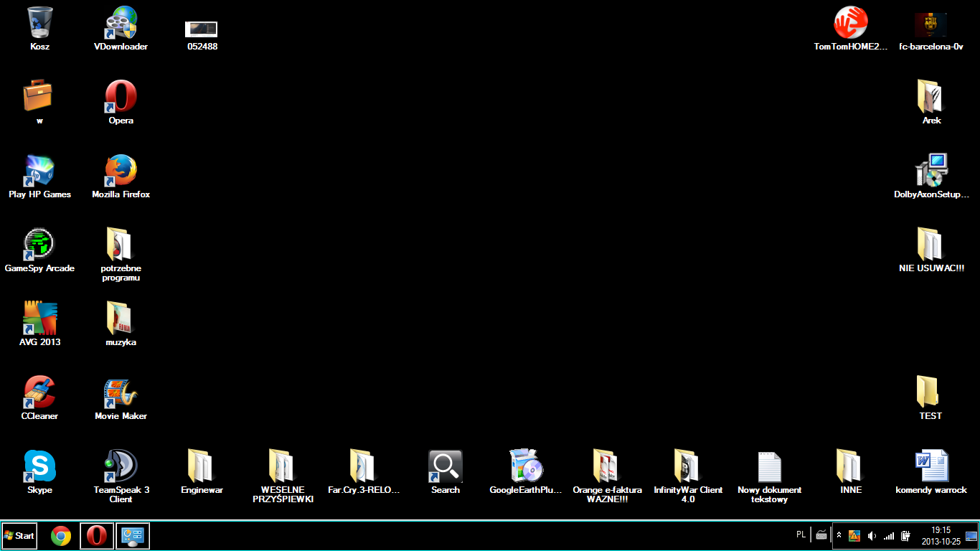Image resolution: width=980 pixels, height=551 pixels.
Task: Click the Show desktop icon beside the clock
Action: click(971, 535)
